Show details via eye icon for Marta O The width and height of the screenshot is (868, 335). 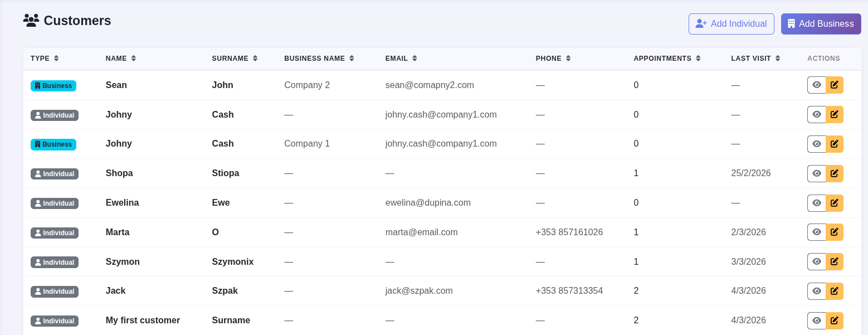[x=817, y=232]
